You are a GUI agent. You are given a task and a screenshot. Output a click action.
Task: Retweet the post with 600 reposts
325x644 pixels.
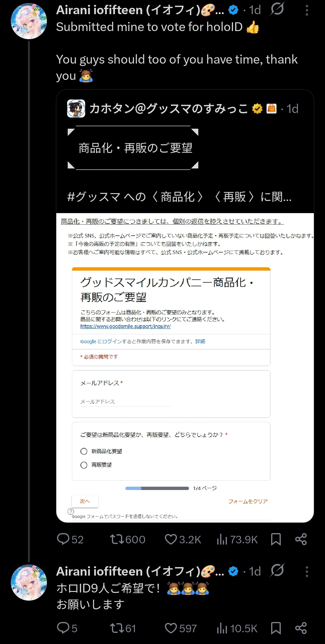click(x=127, y=539)
